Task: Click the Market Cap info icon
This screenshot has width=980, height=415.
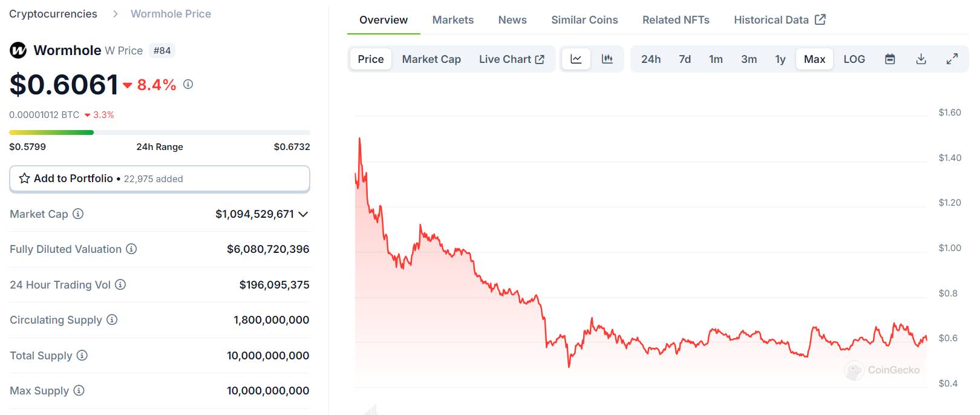Action: [x=78, y=214]
